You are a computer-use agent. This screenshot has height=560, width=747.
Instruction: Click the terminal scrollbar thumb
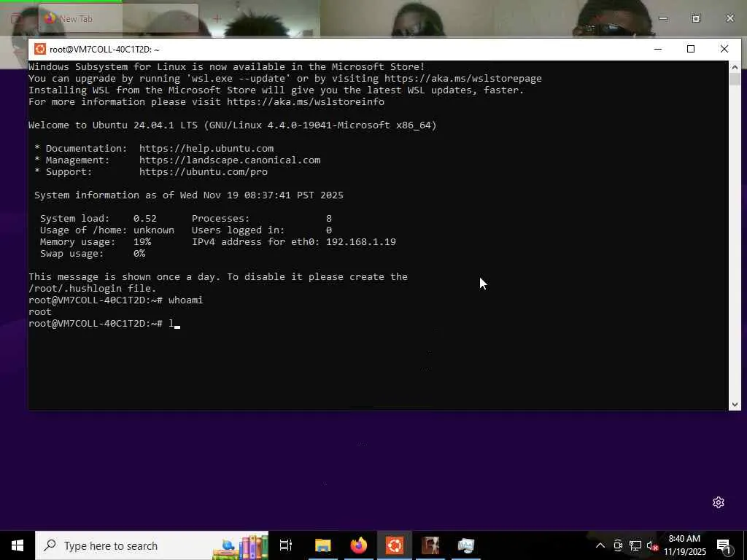(x=735, y=79)
